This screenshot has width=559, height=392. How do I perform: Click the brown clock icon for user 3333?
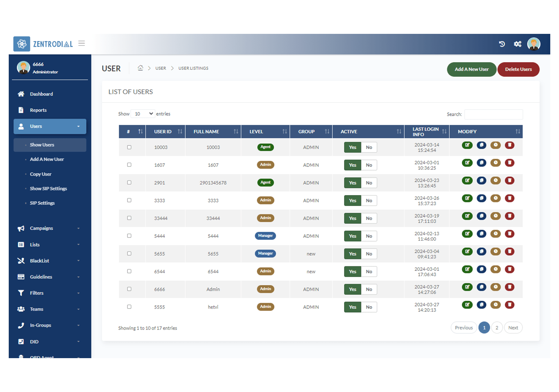pos(495,198)
